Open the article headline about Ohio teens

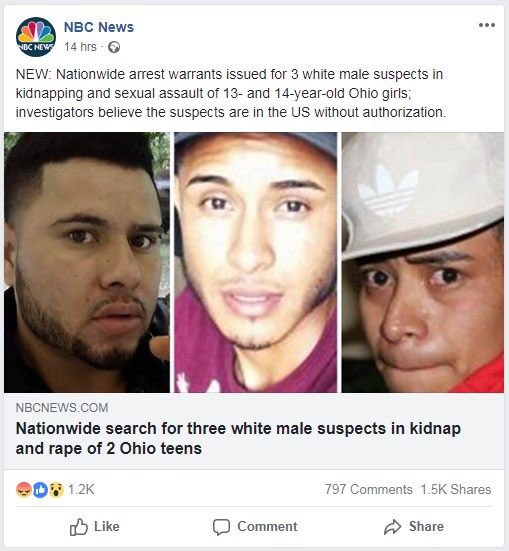(238, 438)
